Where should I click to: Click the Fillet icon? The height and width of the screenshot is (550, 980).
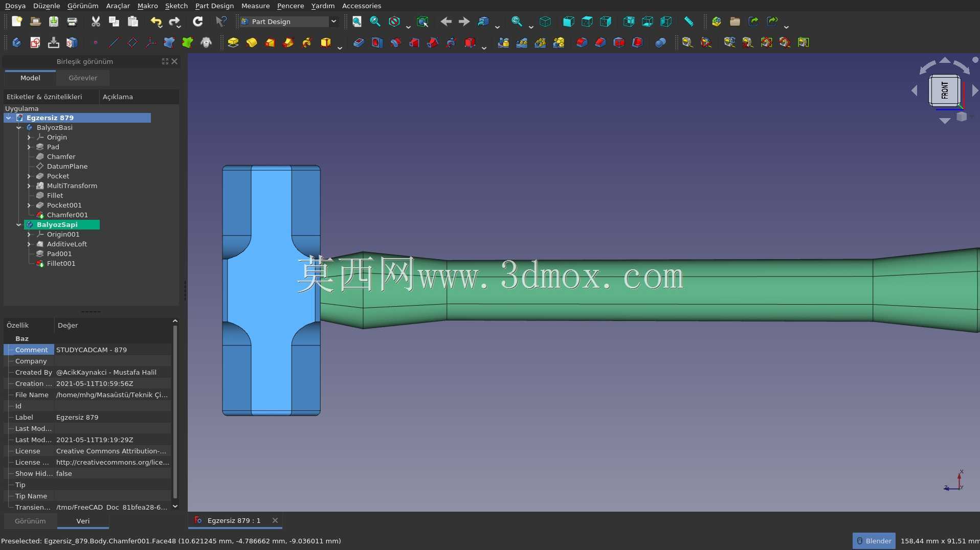pyautogui.click(x=582, y=42)
